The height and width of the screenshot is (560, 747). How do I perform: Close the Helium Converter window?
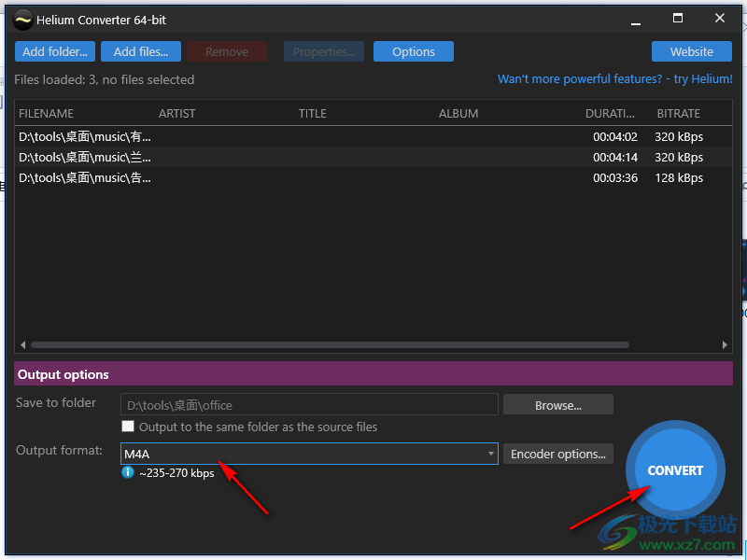(719, 19)
